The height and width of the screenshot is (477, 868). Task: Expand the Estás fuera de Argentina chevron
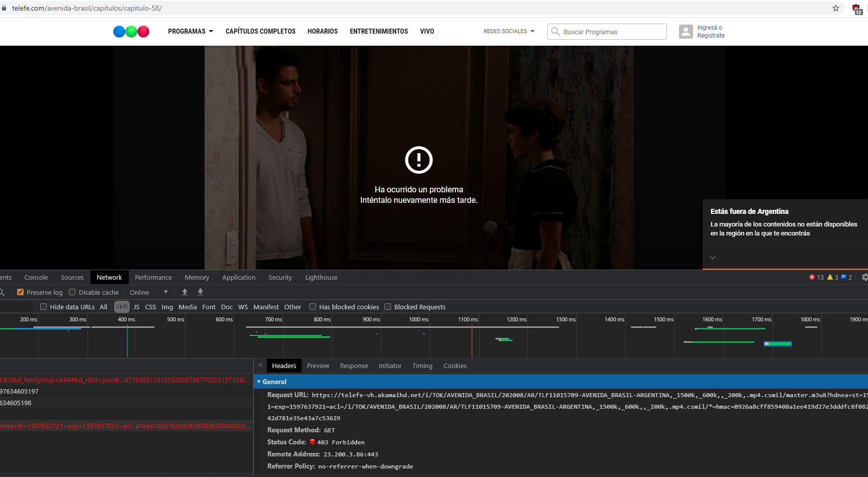click(712, 257)
